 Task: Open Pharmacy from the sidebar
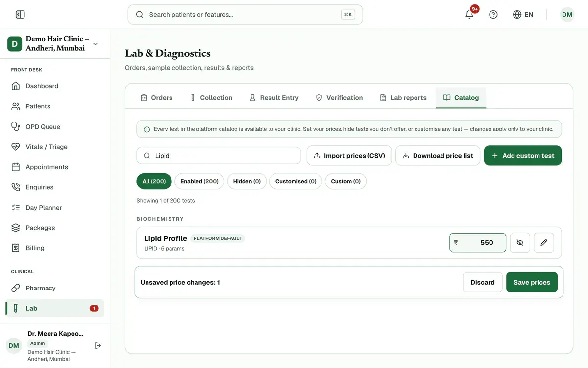coord(55,288)
